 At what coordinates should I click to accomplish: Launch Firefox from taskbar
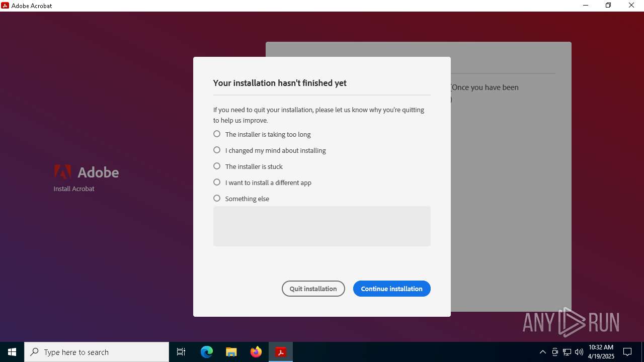pyautogui.click(x=256, y=352)
